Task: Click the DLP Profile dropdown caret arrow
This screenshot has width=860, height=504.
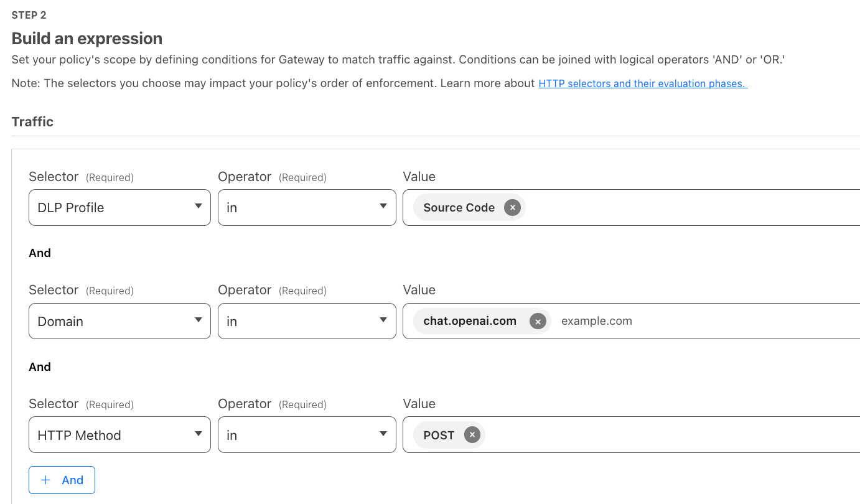Action: pyautogui.click(x=198, y=207)
